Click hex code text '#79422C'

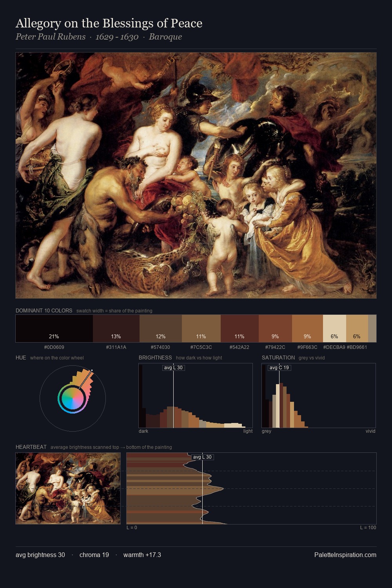(x=275, y=347)
